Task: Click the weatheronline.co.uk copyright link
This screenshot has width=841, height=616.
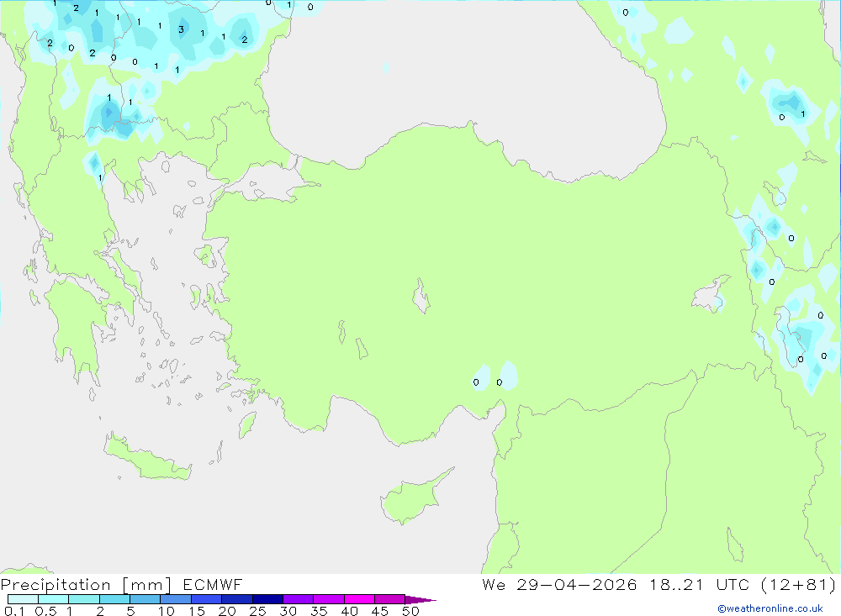Action: (x=770, y=608)
